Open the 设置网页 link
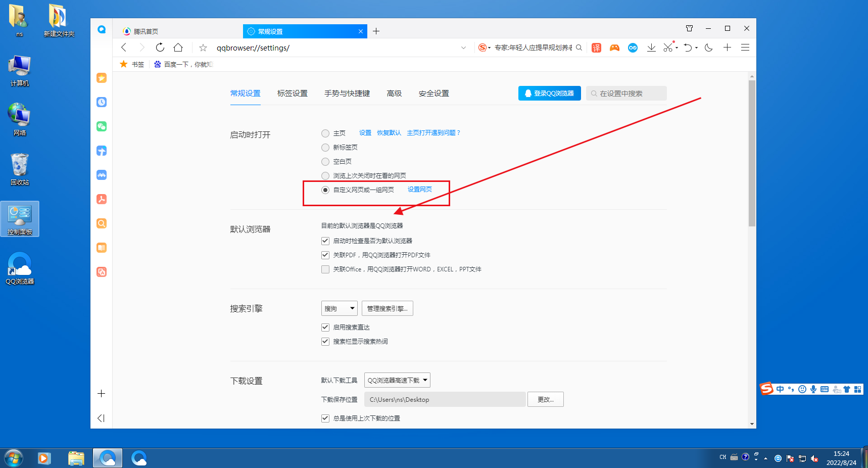Viewport: 868px width, 468px height. [420, 190]
